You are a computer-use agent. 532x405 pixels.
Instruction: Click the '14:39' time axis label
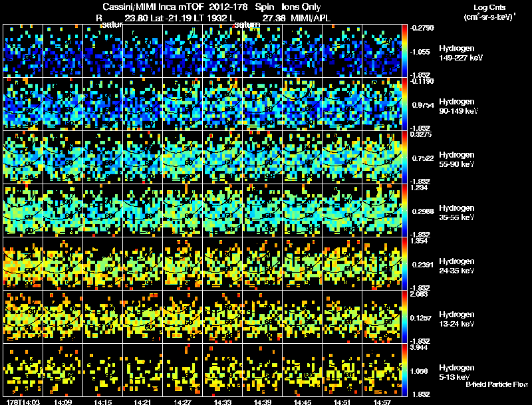[263, 402]
